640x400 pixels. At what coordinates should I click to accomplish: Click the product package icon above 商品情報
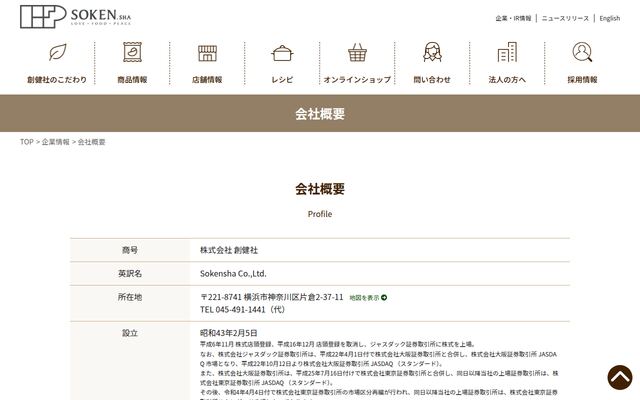click(x=132, y=52)
